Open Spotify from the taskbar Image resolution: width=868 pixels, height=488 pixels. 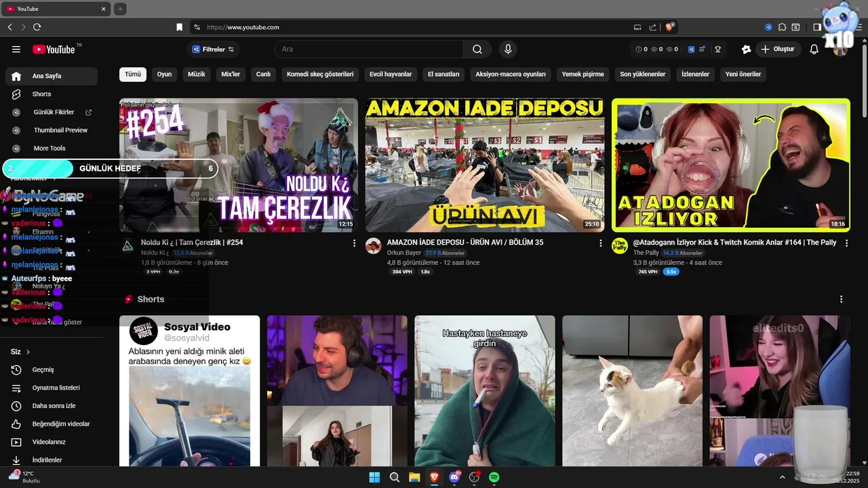tap(494, 477)
